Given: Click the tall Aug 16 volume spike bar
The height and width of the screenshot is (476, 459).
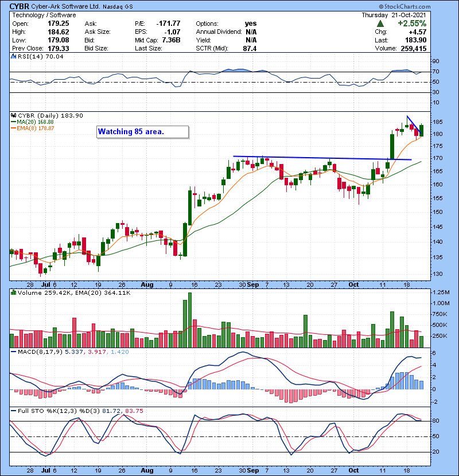Looking at the screenshot, I should [190, 320].
